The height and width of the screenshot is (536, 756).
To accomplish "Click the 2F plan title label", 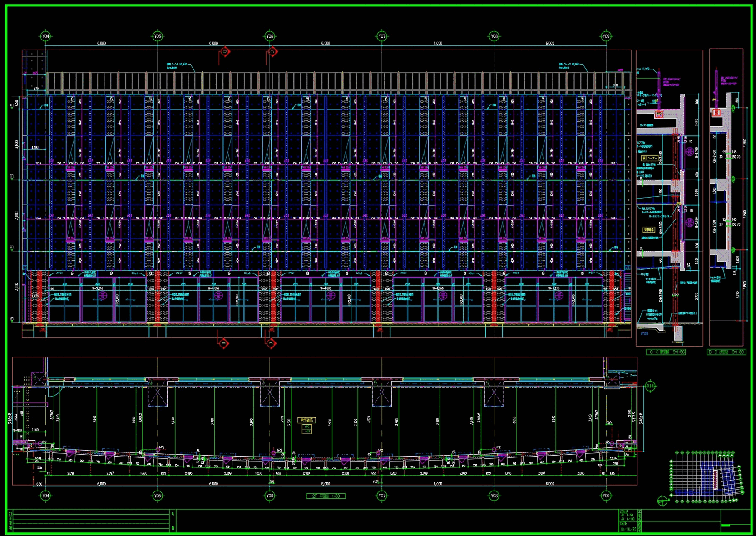I will tap(326, 496).
